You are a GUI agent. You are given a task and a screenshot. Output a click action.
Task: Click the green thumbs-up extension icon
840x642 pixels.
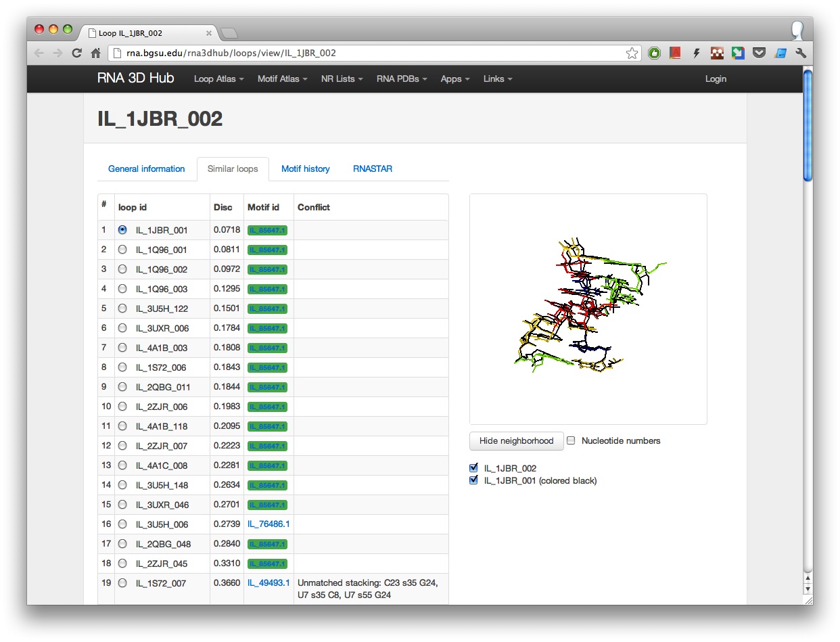(x=654, y=53)
